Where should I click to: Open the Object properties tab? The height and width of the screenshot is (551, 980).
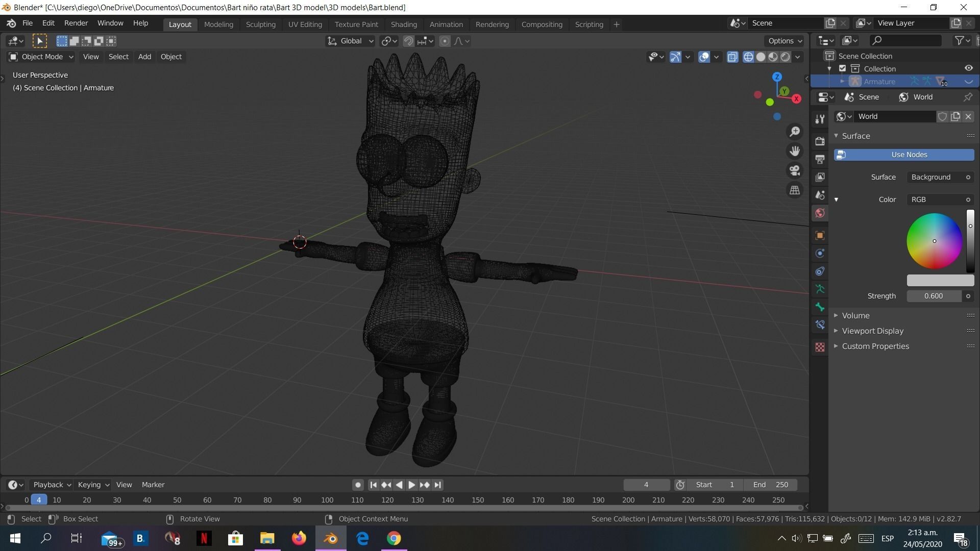click(x=820, y=235)
